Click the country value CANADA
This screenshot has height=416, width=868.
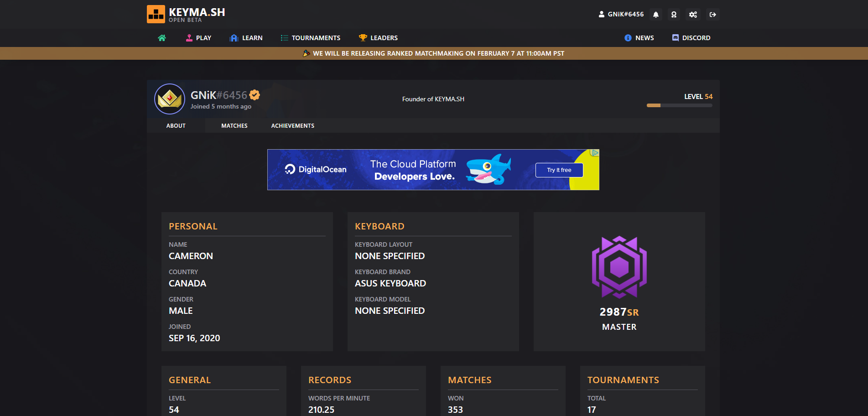click(x=187, y=283)
